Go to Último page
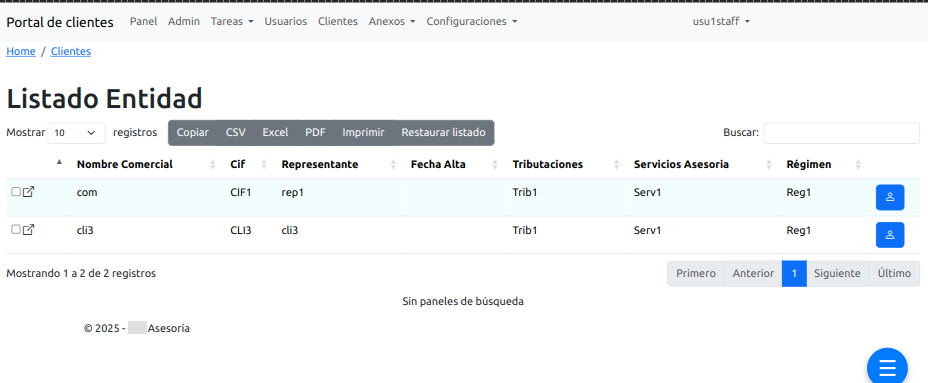This screenshot has width=928, height=383. click(894, 273)
